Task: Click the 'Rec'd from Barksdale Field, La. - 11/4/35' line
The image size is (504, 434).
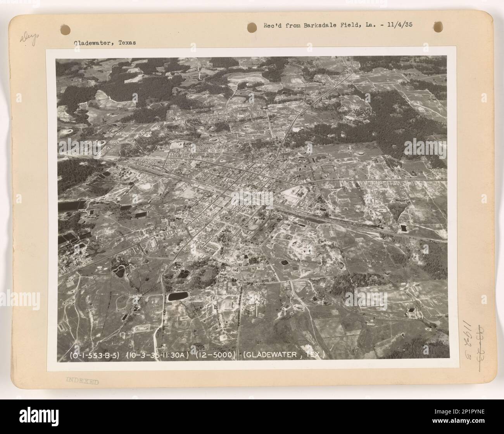Action: (338, 24)
